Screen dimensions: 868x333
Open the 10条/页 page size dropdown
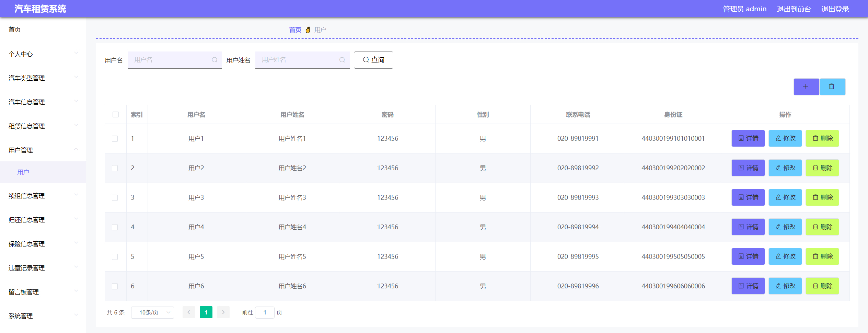pos(152,312)
